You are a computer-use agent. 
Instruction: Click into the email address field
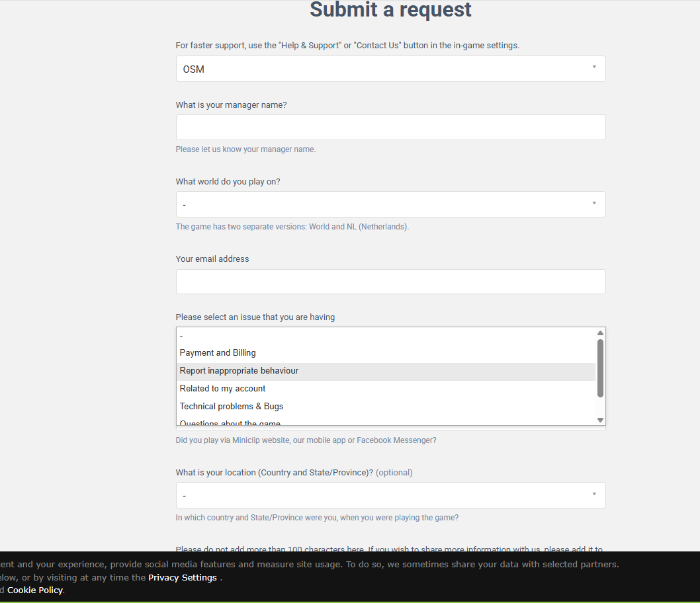[390, 282]
